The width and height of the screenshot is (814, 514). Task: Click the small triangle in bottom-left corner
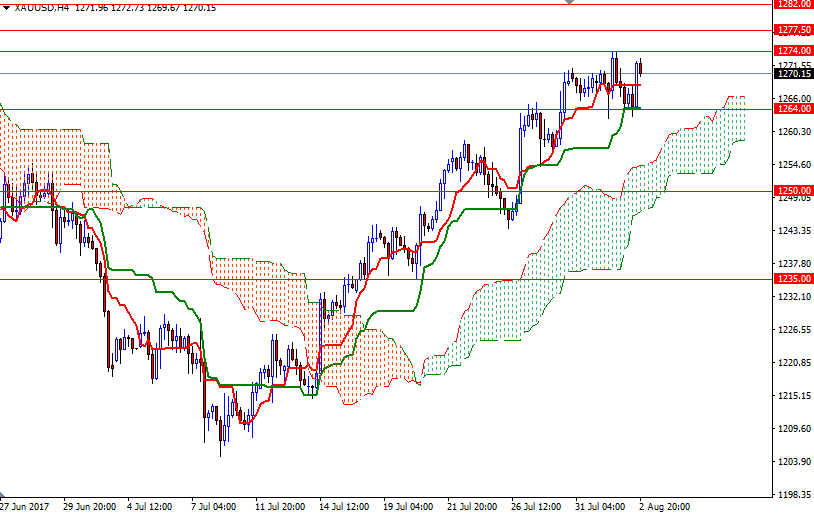4,495
